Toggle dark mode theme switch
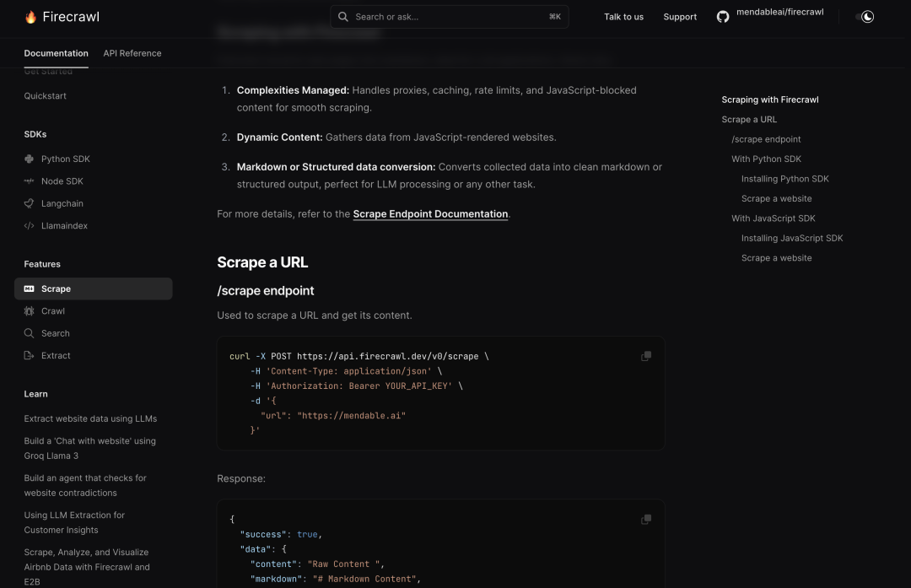The width and height of the screenshot is (911, 588). click(x=865, y=17)
